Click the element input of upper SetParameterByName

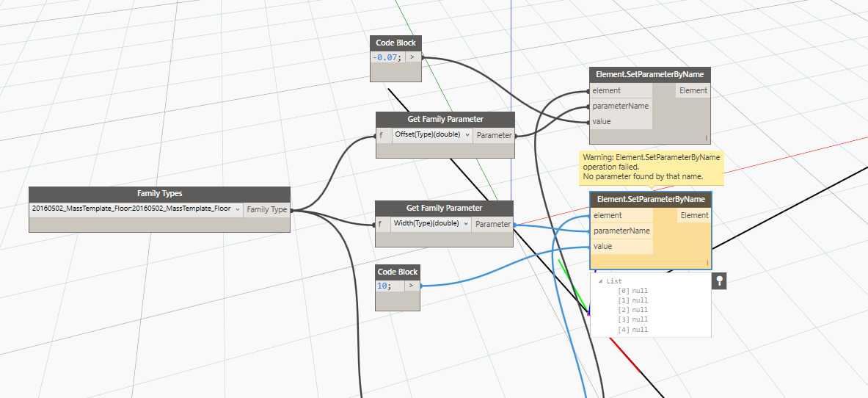coord(621,90)
